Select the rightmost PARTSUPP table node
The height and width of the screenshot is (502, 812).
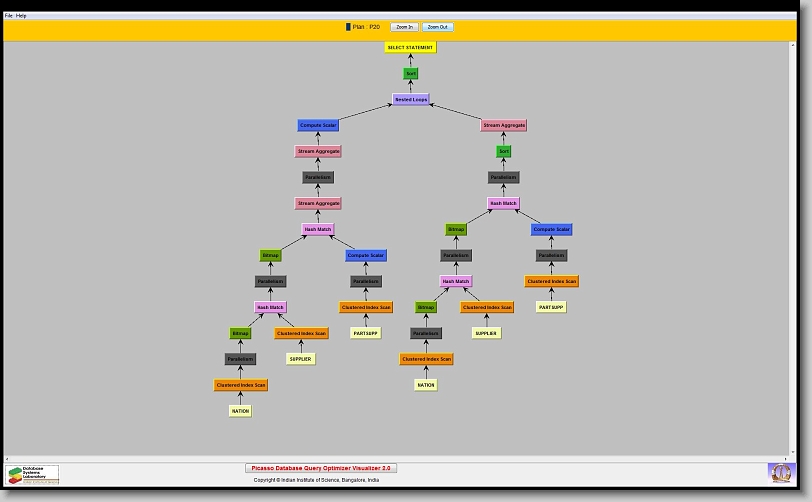pos(550,307)
